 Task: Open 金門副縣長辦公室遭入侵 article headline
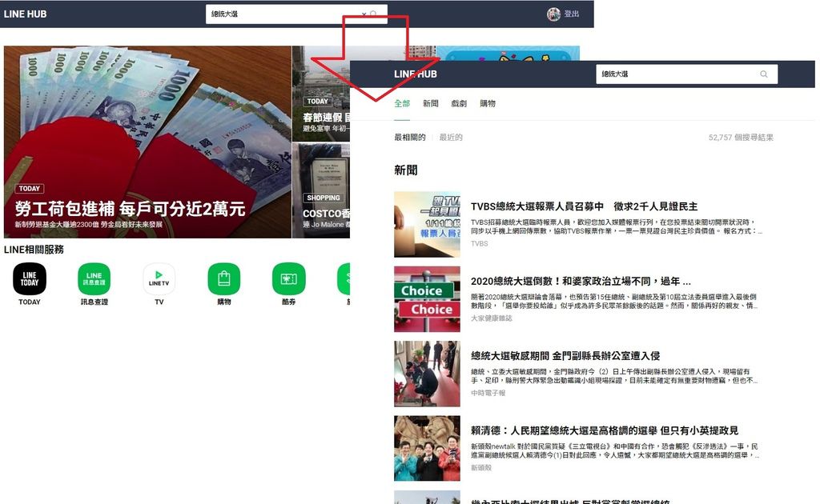(565, 356)
